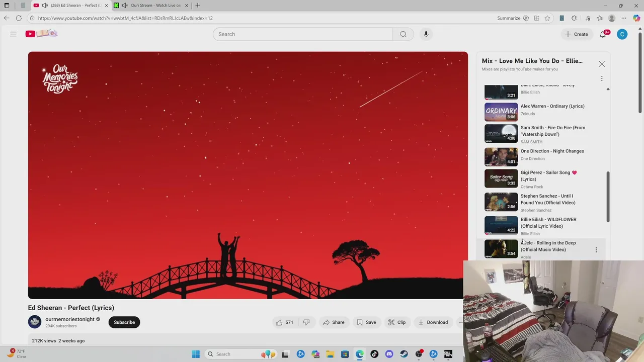Open tab actions menu icon at top-left
This screenshot has width=644, height=362.
(7, 6)
